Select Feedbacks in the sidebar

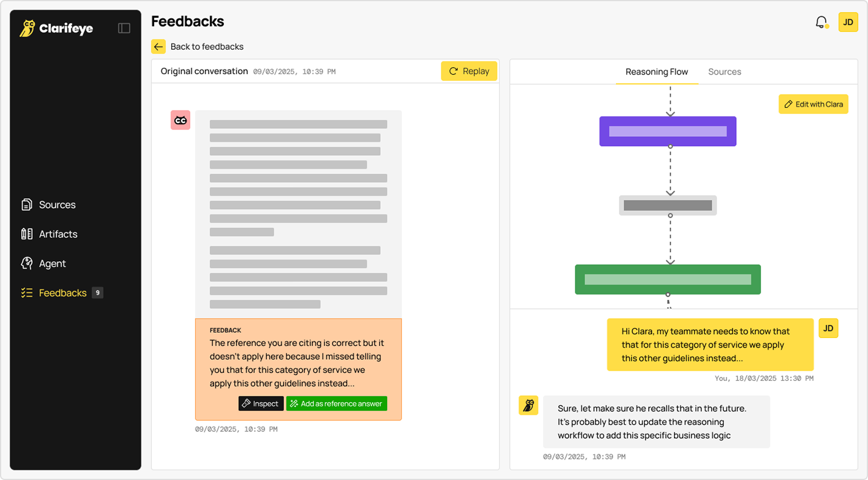coord(62,293)
